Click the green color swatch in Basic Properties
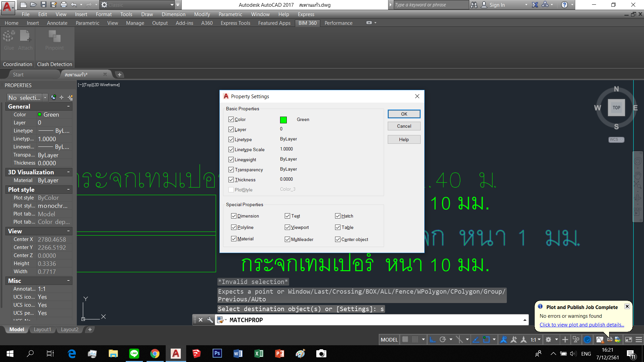The width and height of the screenshot is (644, 362). click(283, 120)
